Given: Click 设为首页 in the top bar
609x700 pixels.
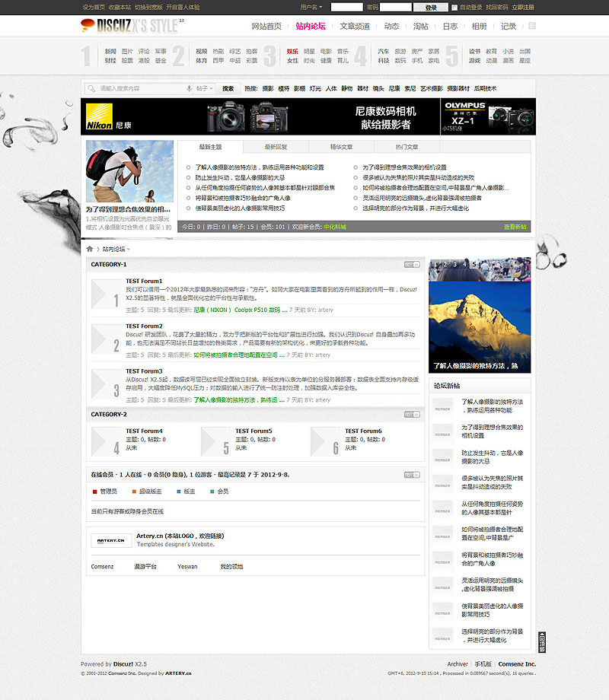Looking at the screenshot, I should click(94, 7).
